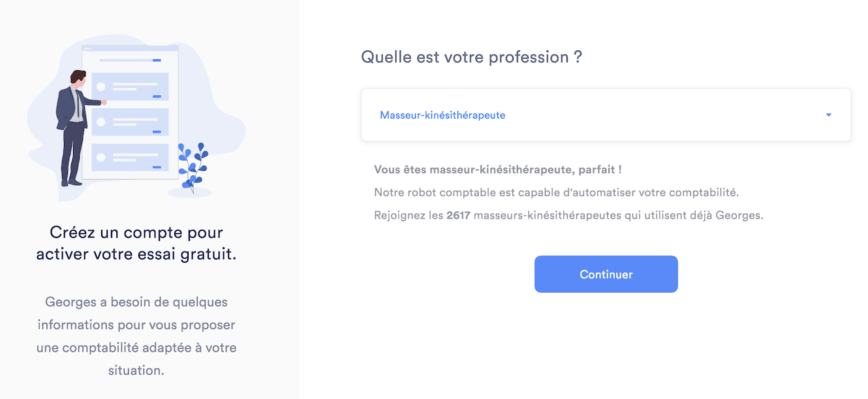Select the Masseur-kinésithérapeute selected value text
This screenshot has height=399, width=868.
pos(442,115)
